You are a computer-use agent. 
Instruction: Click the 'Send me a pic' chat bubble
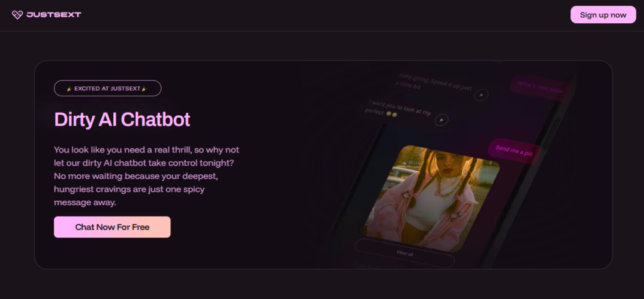point(514,150)
